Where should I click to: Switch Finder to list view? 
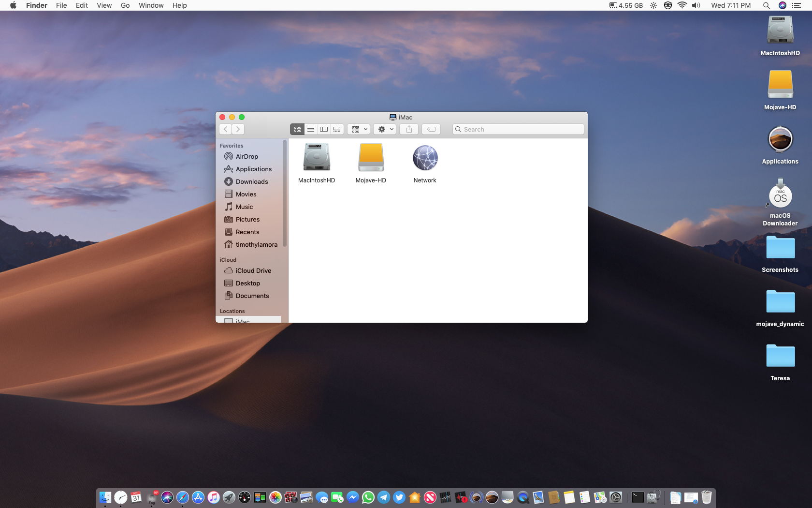311,129
